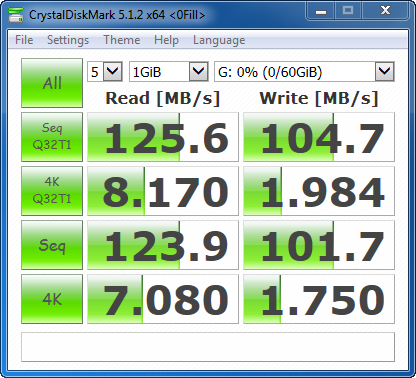Open the 1GiB test size dropdown
Screen dimensions: 416x378
(x=169, y=71)
